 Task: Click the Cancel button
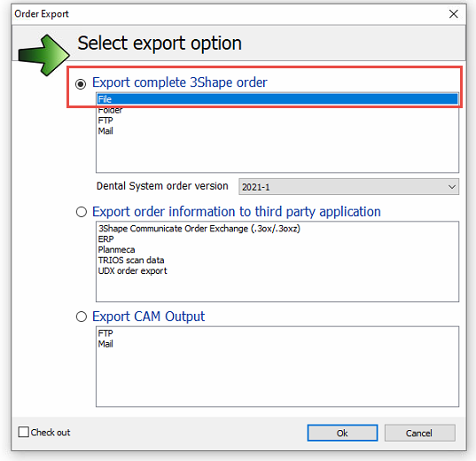coord(420,433)
